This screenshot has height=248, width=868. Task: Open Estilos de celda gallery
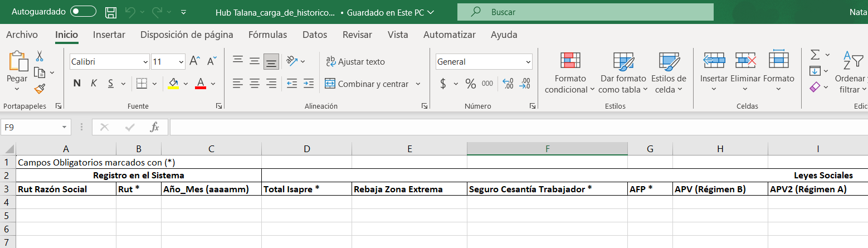669,73
